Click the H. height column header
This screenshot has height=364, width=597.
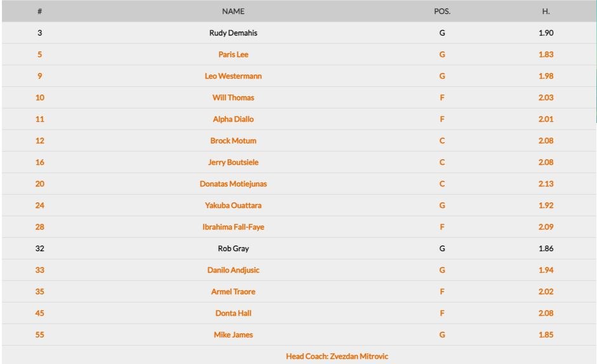[x=546, y=11]
